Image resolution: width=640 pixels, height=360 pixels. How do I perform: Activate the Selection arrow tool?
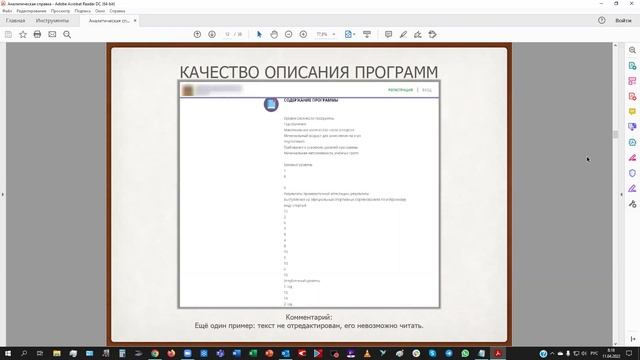tap(259, 35)
